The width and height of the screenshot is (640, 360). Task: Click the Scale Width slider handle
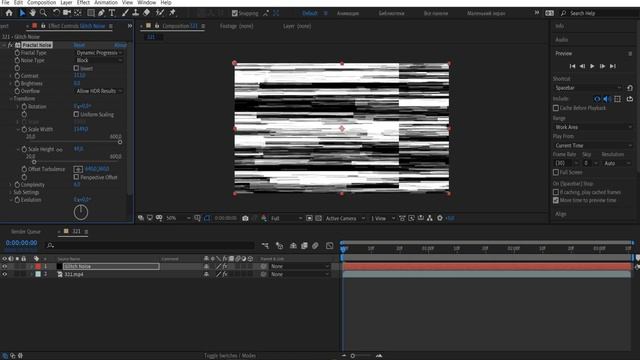[x=120, y=142]
